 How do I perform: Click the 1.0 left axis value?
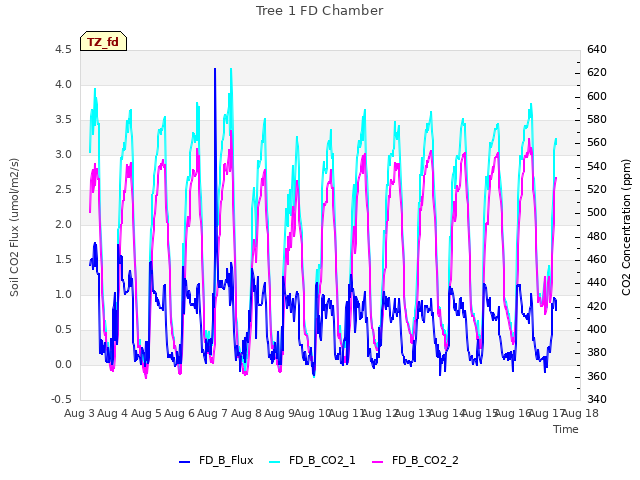pos(63,294)
